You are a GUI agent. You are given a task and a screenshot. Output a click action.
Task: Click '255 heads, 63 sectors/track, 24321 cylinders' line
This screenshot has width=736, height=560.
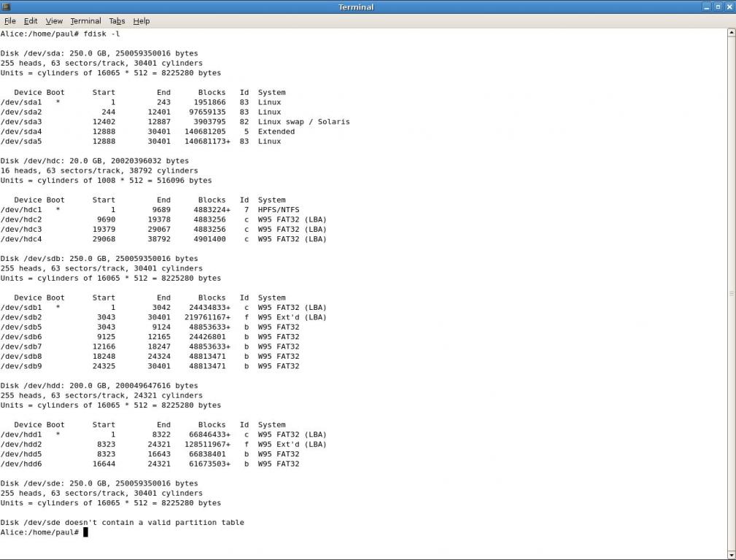tap(101, 396)
